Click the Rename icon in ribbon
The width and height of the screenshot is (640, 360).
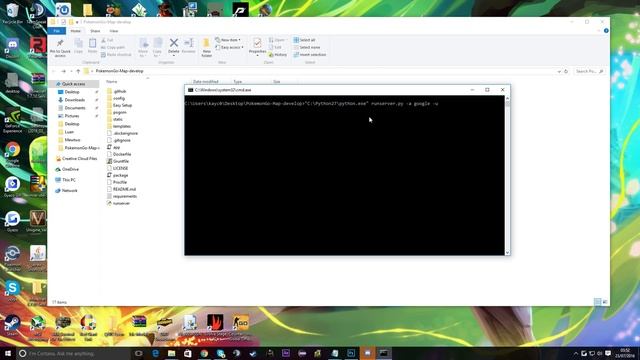[x=189, y=46]
